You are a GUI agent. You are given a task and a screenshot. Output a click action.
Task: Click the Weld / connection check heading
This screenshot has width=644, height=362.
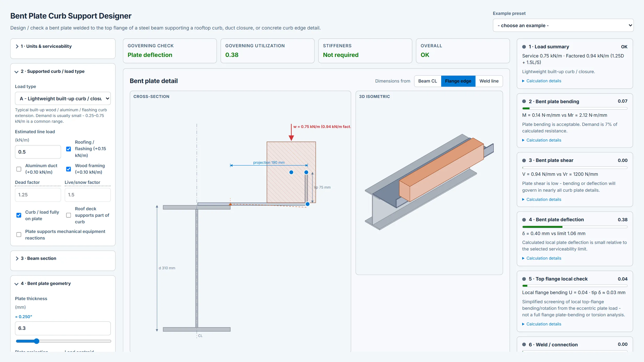tap(553, 345)
